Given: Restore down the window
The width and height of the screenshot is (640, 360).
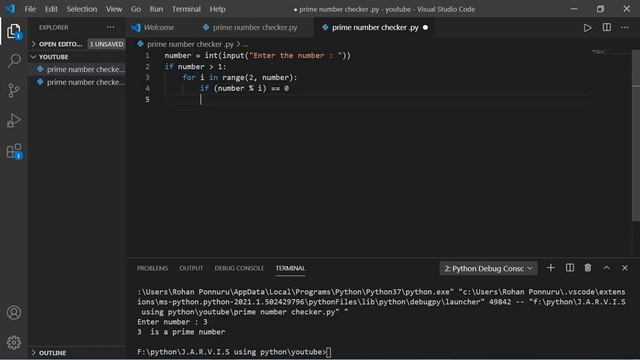Looking at the screenshot, I should tap(600, 9).
